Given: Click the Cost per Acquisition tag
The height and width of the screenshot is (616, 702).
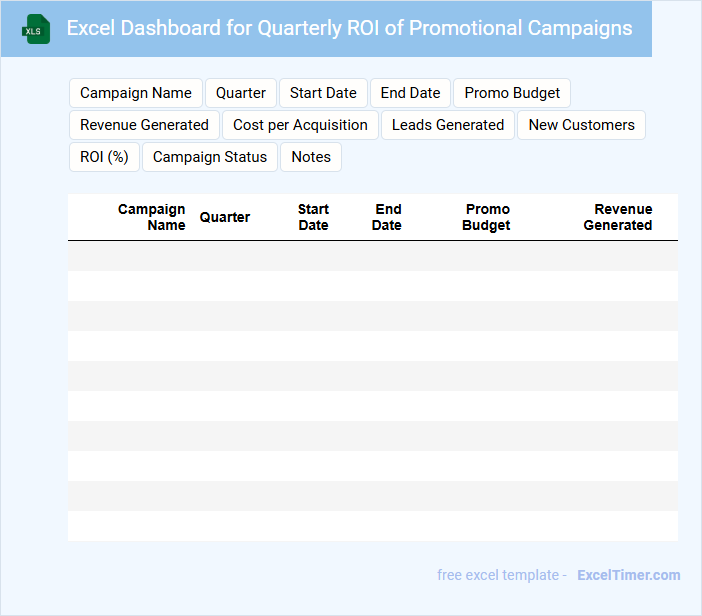Looking at the screenshot, I should click(300, 125).
